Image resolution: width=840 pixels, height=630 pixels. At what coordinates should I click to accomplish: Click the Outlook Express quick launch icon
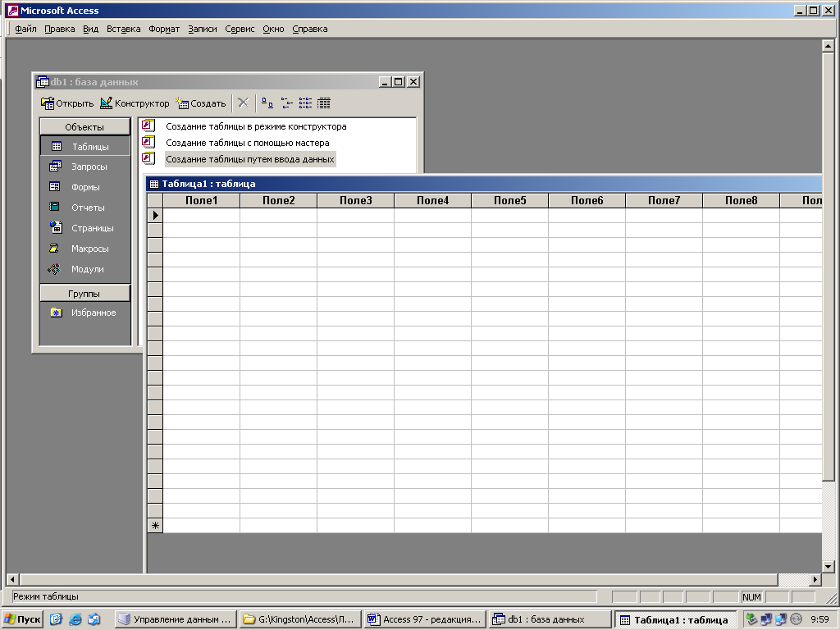click(94, 619)
